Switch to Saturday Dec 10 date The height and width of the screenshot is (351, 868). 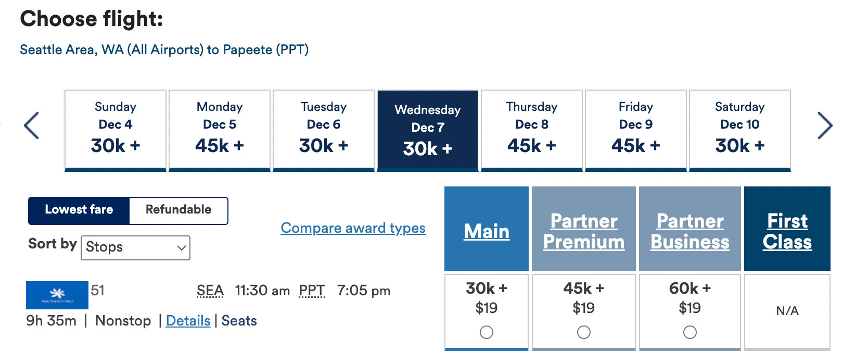pyautogui.click(x=740, y=130)
